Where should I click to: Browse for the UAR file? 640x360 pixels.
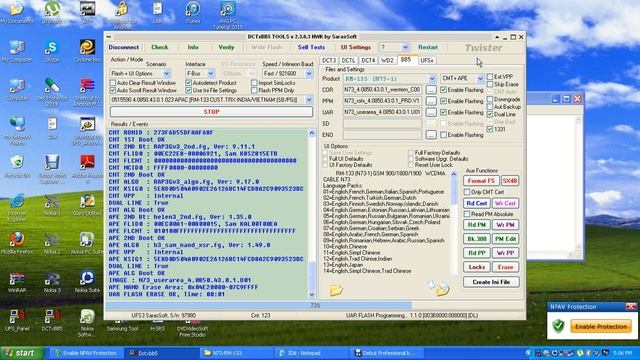pyautogui.click(x=431, y=112)
